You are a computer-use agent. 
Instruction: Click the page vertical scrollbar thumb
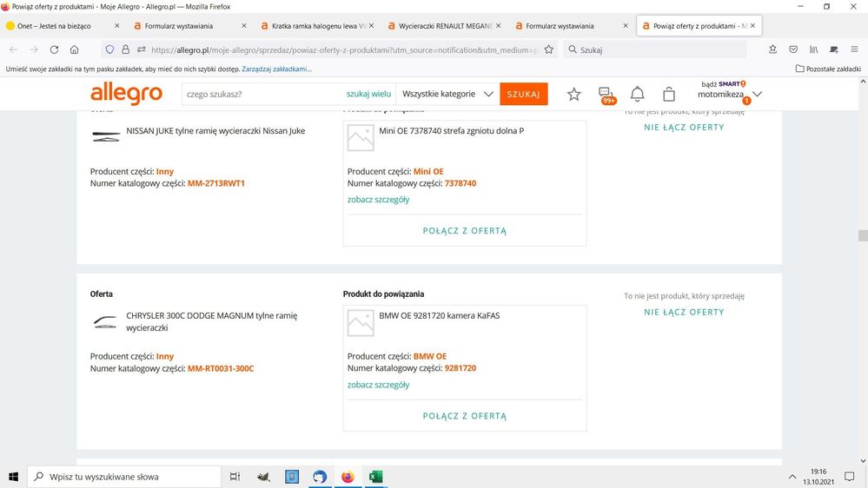(x=863, y=235)
